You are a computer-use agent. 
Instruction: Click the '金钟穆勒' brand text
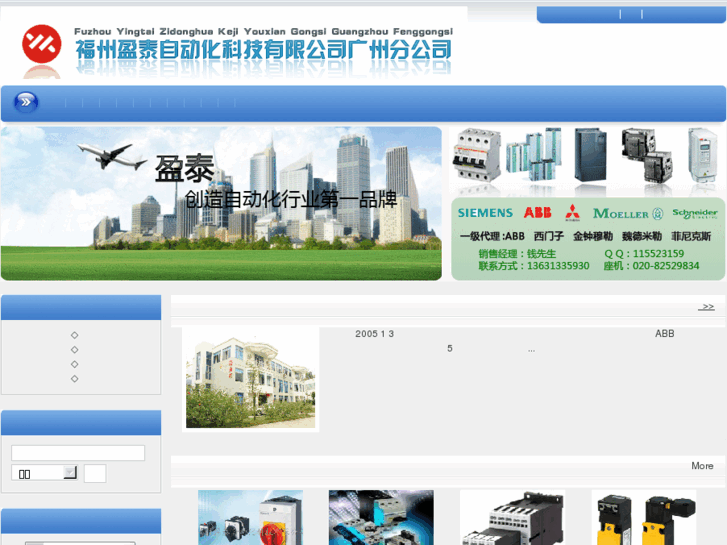point(593,237)
